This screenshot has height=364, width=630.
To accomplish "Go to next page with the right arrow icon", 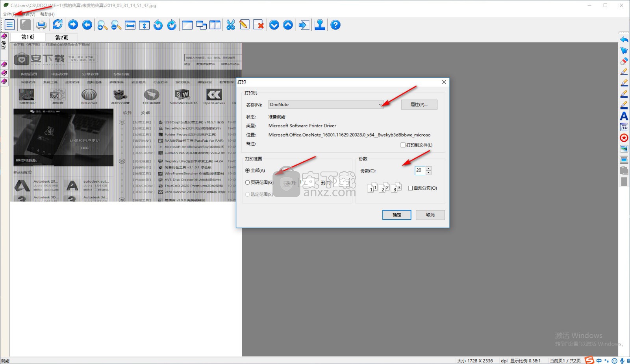I will 73,25.
